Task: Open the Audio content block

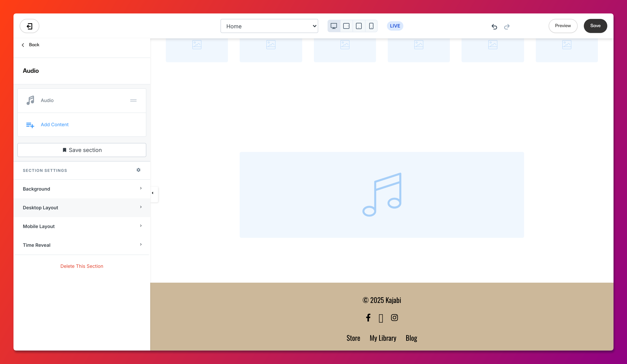Action: [82, 100]
